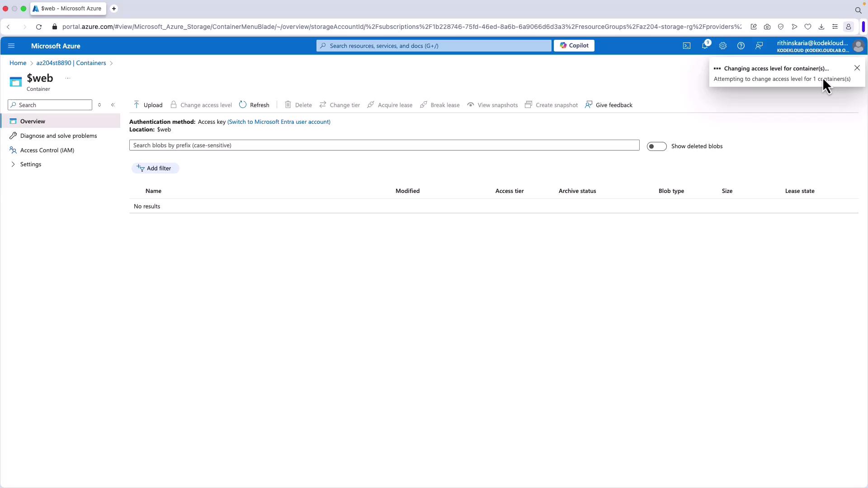Open Diagnose and solve problems
Viewport: 868px width, 488px height.
point(58,136)
